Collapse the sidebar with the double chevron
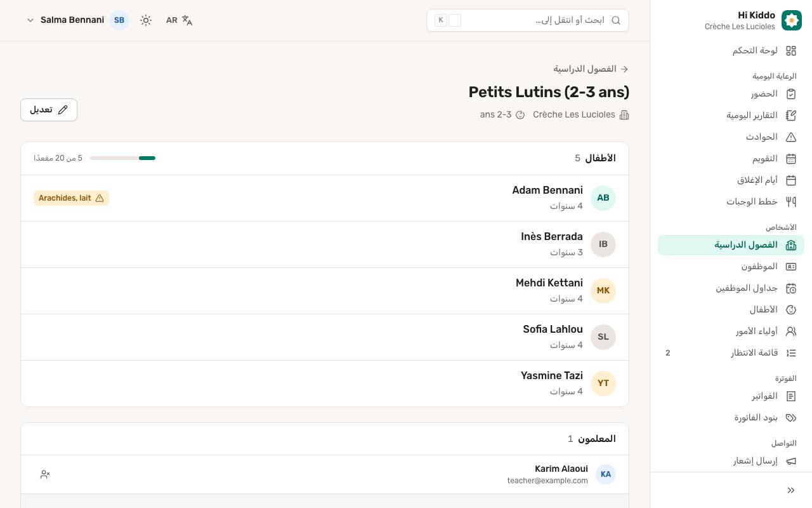This screenshot has width=812, height=508. coord(791,490)
